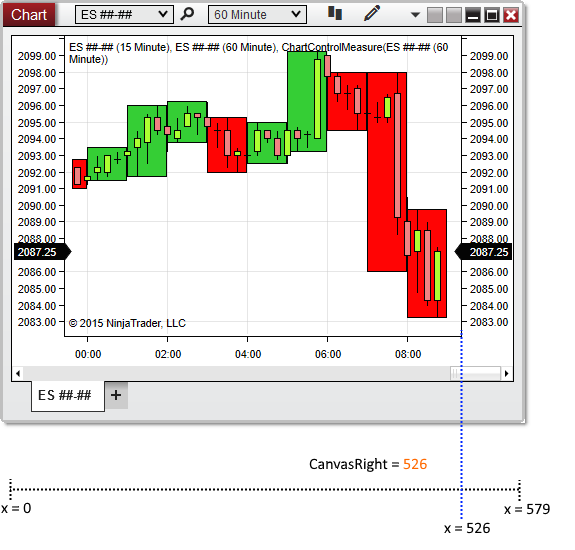The height and width of the screenshot is (550, 575).
Task: Click the left axis 2090.00 price label
Action: click(37, 206)
